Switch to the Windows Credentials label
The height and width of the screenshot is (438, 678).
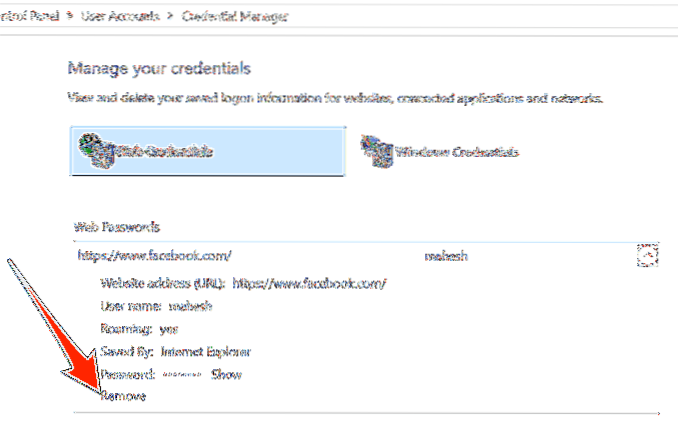click(x=457, y=152)
